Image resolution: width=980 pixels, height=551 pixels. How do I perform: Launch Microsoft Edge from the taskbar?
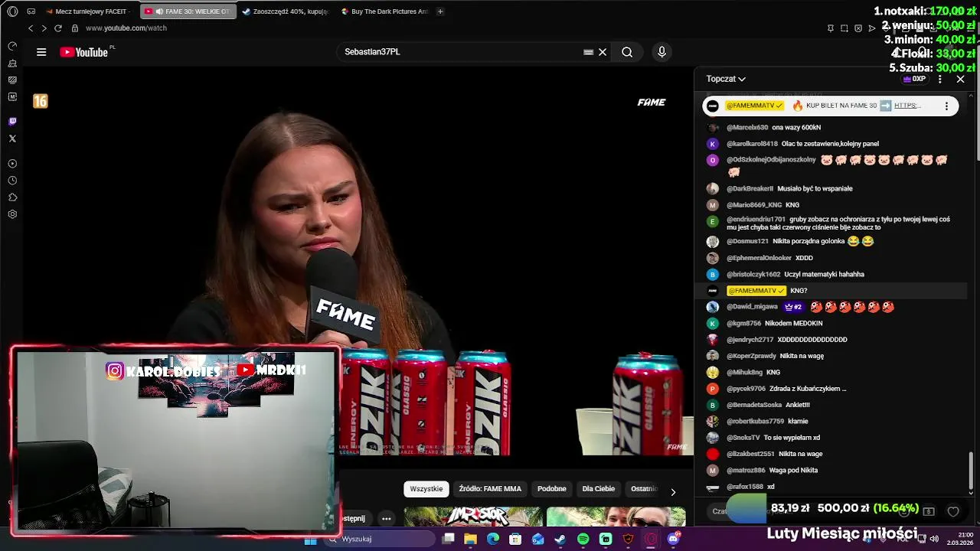pos(493,540)
